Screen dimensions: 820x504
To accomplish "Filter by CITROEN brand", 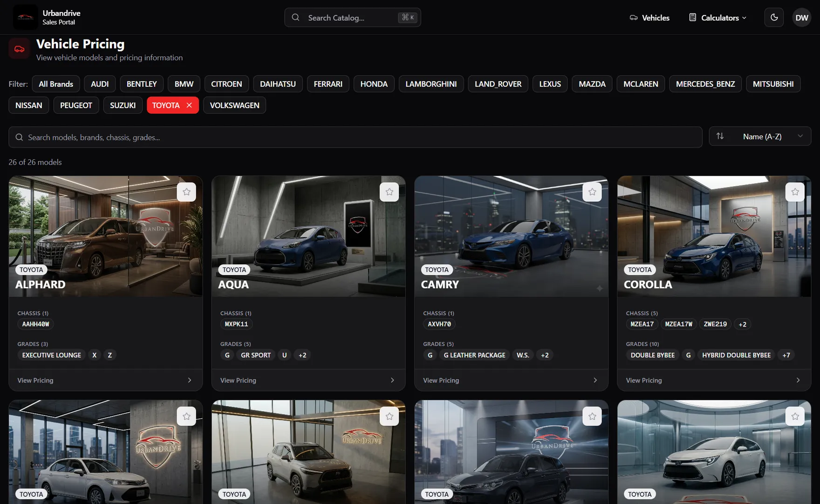I will (226, 84).
